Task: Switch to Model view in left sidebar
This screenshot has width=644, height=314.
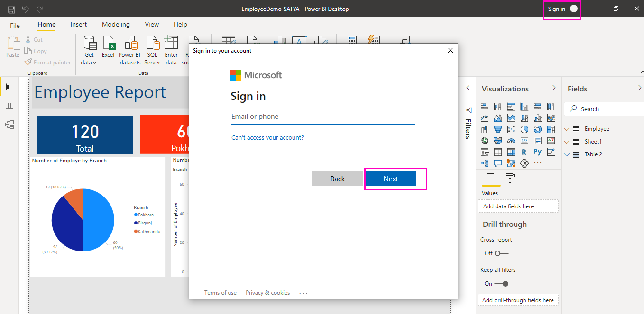Action: pos(9,124)
